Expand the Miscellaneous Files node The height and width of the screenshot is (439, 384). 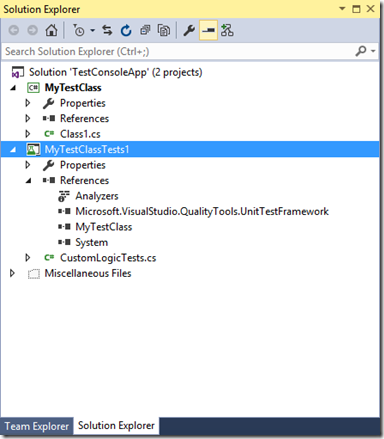coord(12,273)
